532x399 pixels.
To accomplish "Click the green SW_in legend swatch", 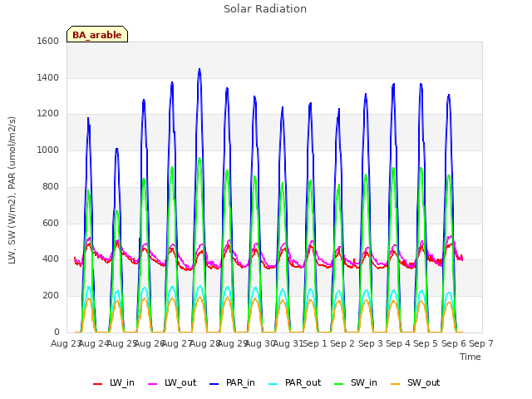I will 339,384.
